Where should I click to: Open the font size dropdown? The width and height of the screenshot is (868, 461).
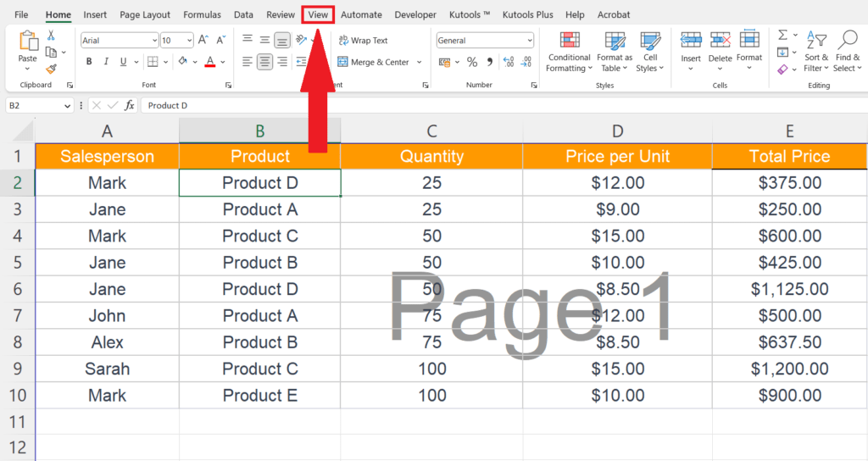(189, 41)
